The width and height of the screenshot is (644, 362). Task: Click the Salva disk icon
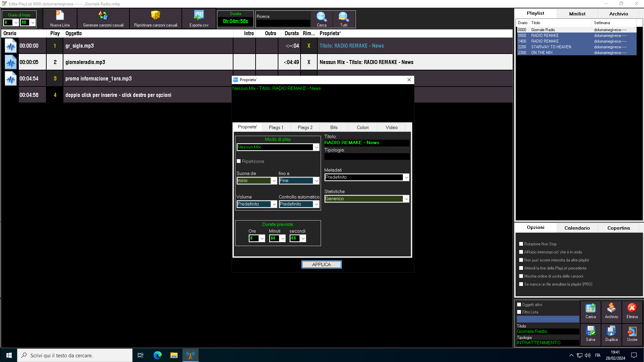590,331
